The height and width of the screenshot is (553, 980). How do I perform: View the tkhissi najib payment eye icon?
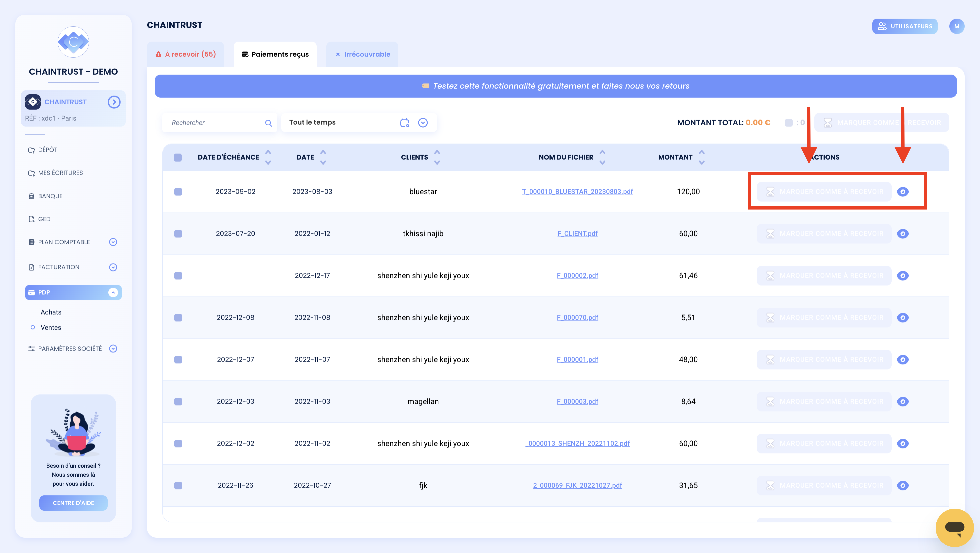[902, 234]
